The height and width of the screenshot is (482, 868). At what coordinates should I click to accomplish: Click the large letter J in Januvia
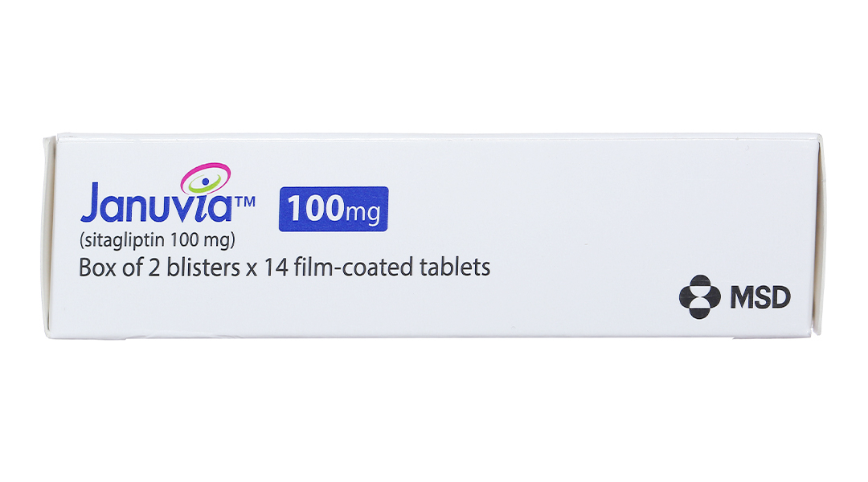[x=92, y=206]
